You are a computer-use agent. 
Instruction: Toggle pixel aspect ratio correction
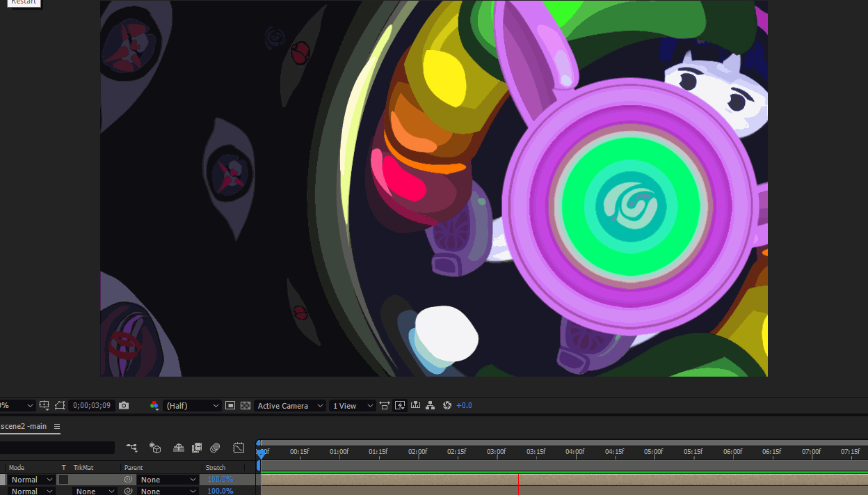pyautogui.click(x=385, y=405)
